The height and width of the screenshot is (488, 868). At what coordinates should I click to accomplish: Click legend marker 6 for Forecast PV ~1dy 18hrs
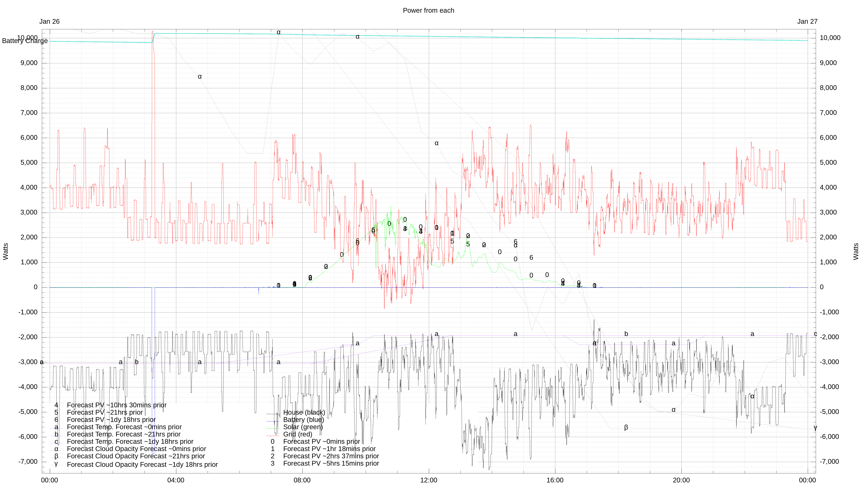point(56,420)
